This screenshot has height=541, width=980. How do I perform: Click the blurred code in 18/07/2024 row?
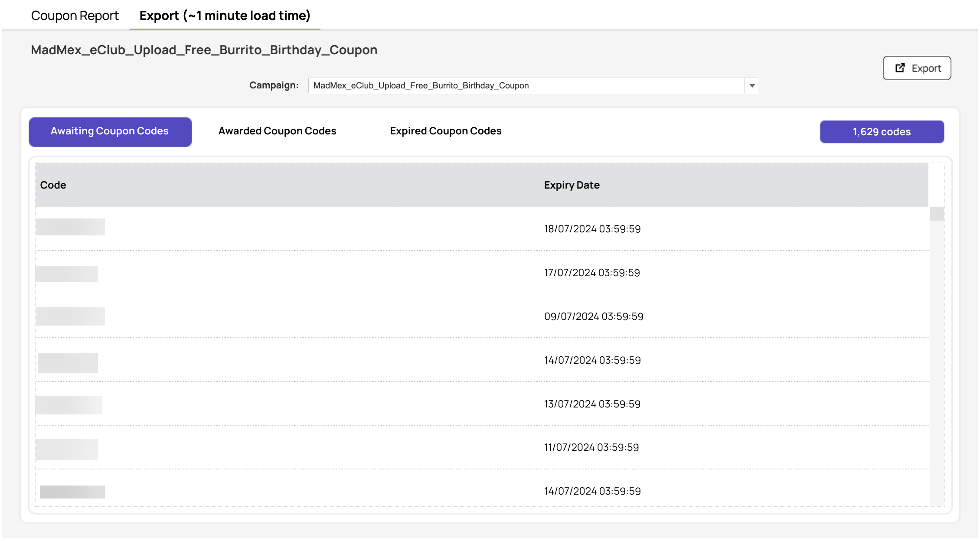pyautogui.click(x=70, y=227)
